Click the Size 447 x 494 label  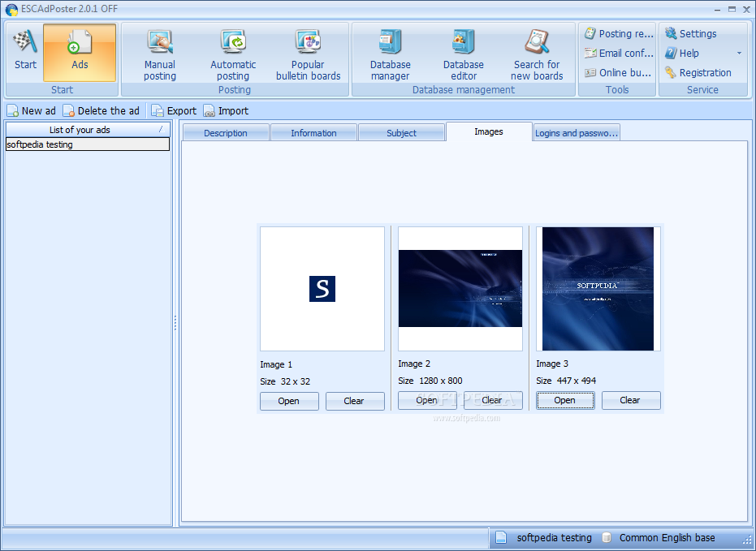[565, 381]
